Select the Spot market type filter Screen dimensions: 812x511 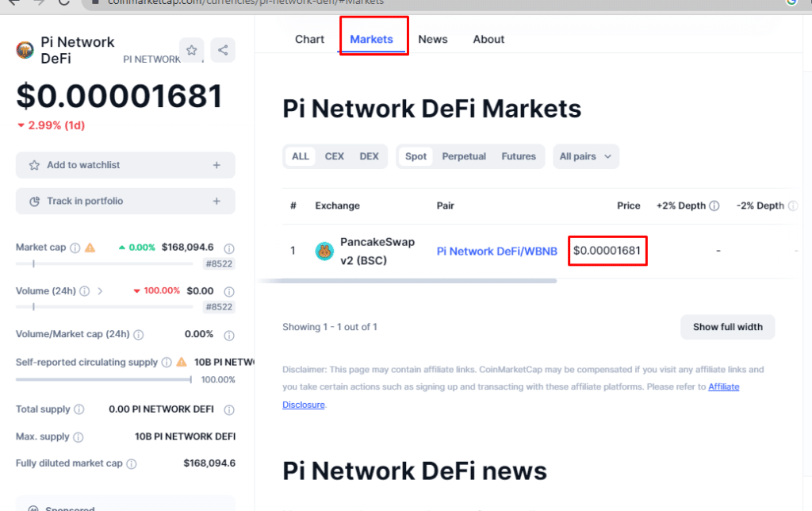(416, 156)
